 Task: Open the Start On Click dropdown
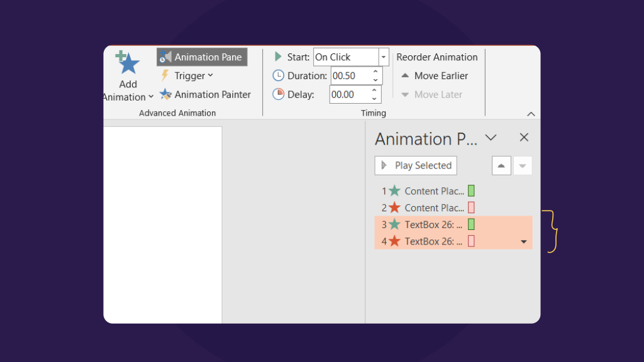(x=384, y=57)
